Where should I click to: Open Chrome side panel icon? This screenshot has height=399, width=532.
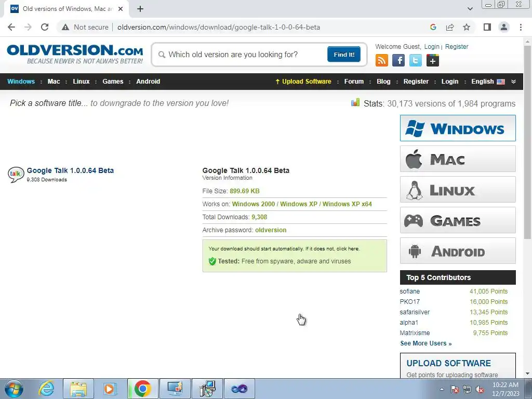pyautogui.click(x=487, y=27)
